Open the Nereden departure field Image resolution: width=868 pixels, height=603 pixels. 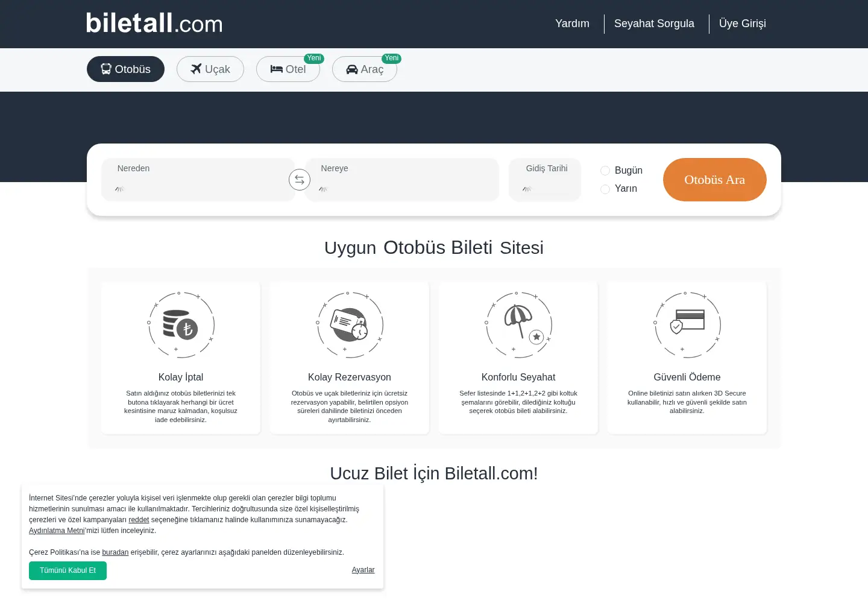coord(198,180)
